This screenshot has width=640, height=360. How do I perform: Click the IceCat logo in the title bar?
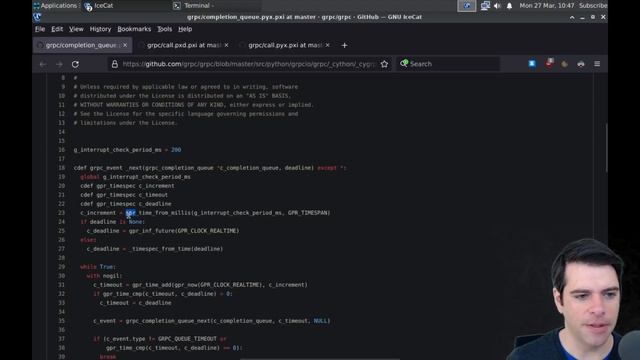(x=37, y=17)
